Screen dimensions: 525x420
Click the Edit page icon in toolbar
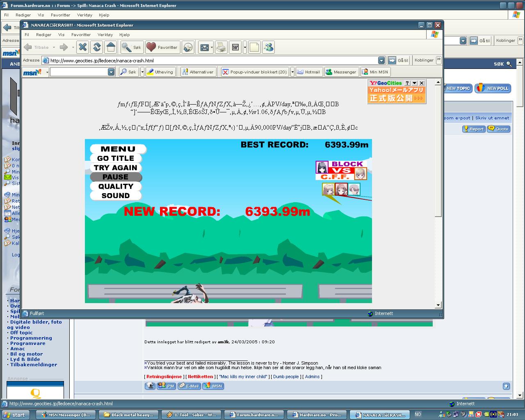(x=235, y=47)
